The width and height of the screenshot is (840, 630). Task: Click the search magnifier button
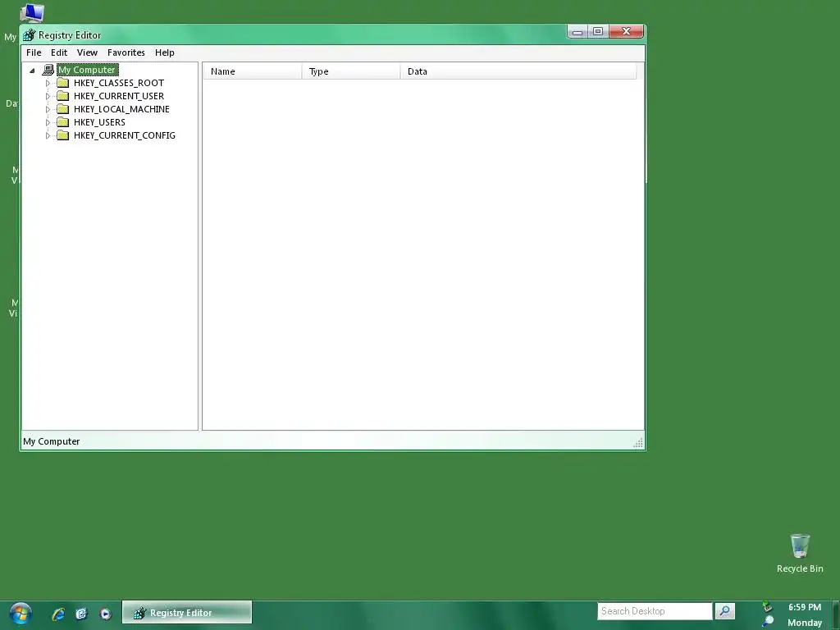[x=725, y=611]
